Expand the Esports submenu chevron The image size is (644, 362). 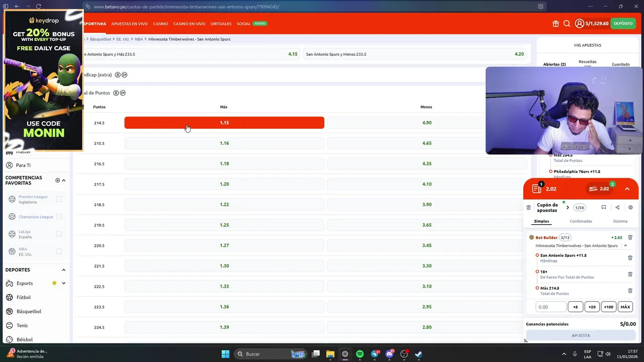pos(63,283)
